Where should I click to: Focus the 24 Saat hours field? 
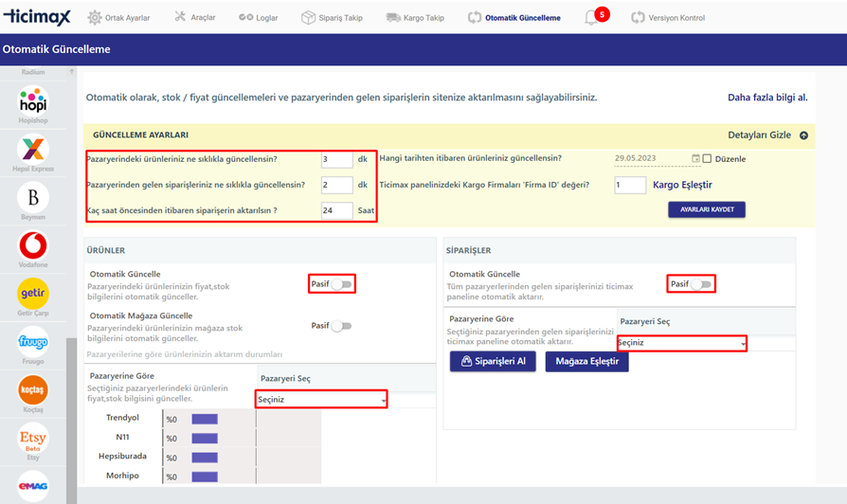pos(337,210)
